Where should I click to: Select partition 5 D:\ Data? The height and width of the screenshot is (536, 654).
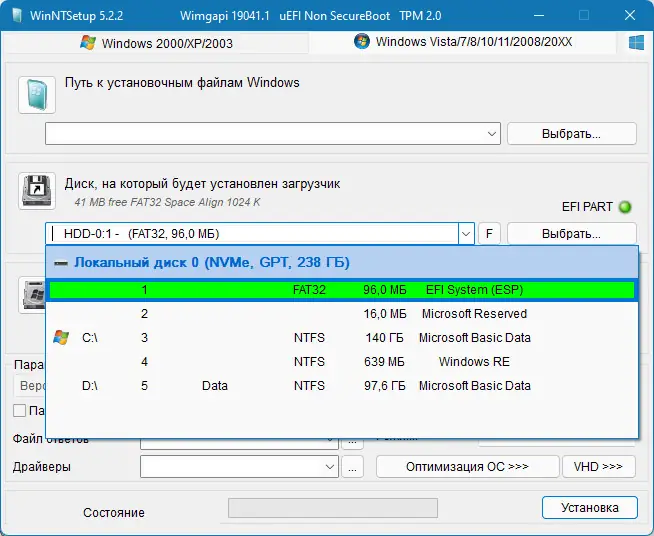[342, 386]
